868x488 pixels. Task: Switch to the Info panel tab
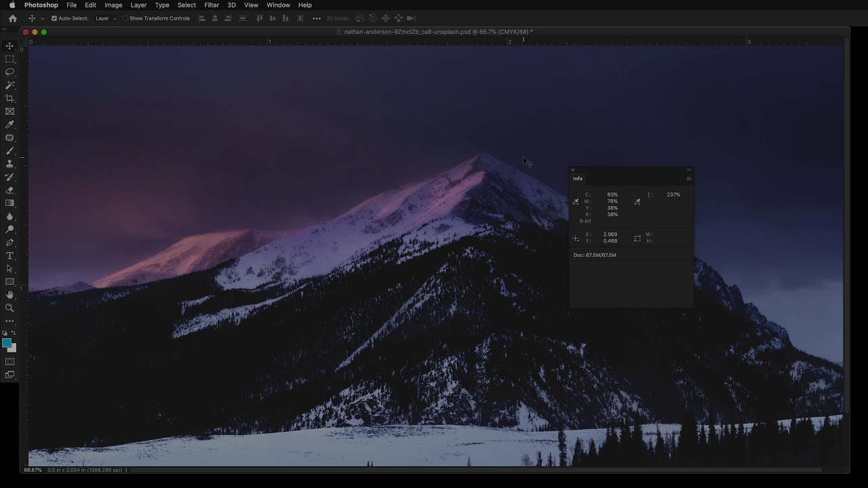(578, 179)
